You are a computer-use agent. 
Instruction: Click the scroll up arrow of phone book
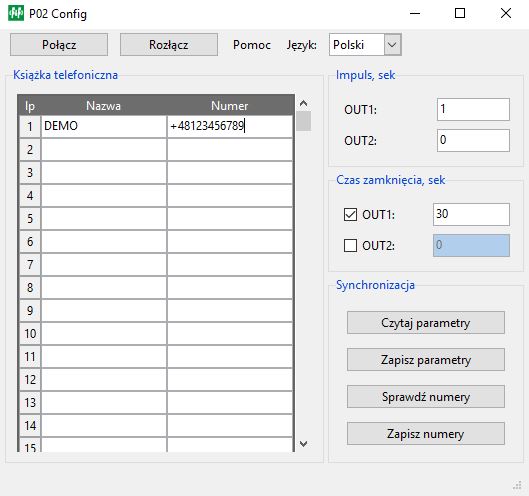[303, 103]
